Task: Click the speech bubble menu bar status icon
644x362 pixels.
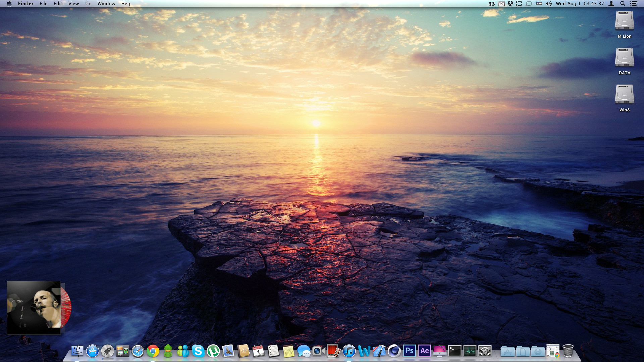Action: click(529, 4)
